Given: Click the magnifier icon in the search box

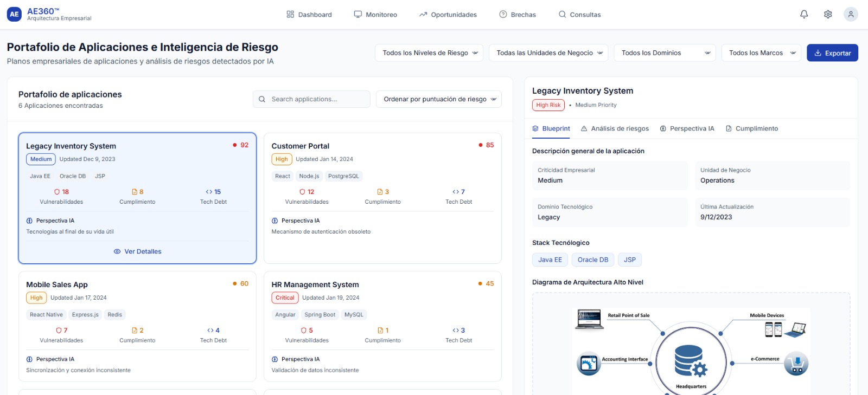Looking at the screenshot, I should pos(262,99).
